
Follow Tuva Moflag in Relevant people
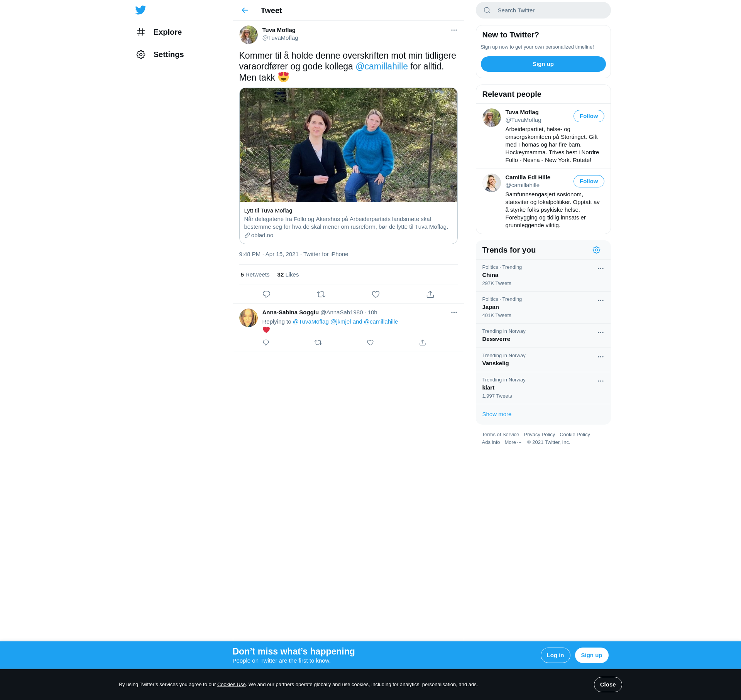coord(589,116)
